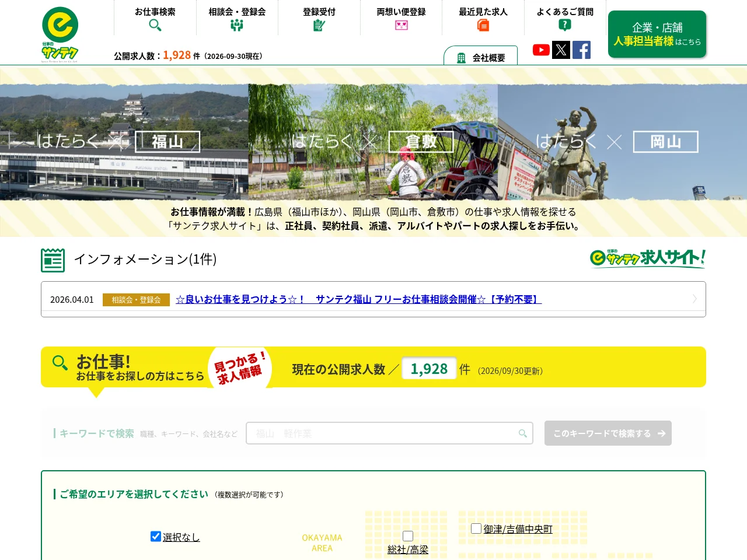Check the 総社/高梁 area checkbox

coord(408,536)
